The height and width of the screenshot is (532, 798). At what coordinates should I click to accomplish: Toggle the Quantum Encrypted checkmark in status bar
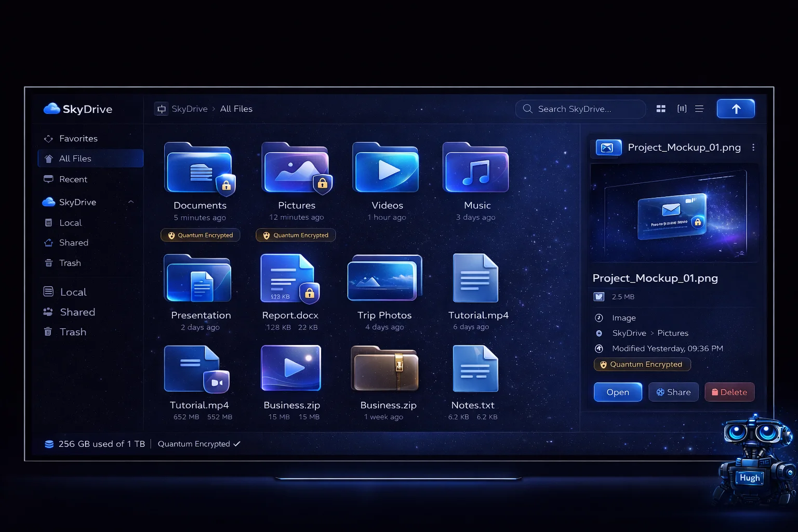237,444
